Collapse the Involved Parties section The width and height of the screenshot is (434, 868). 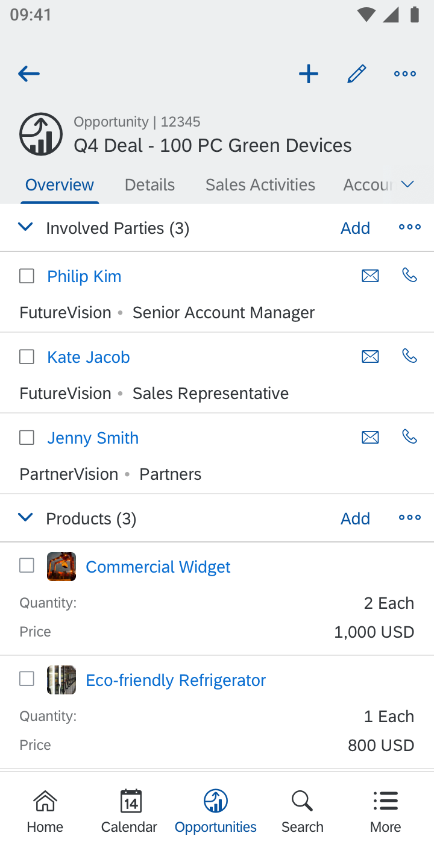pyautogui.click(x=25, y=227)
